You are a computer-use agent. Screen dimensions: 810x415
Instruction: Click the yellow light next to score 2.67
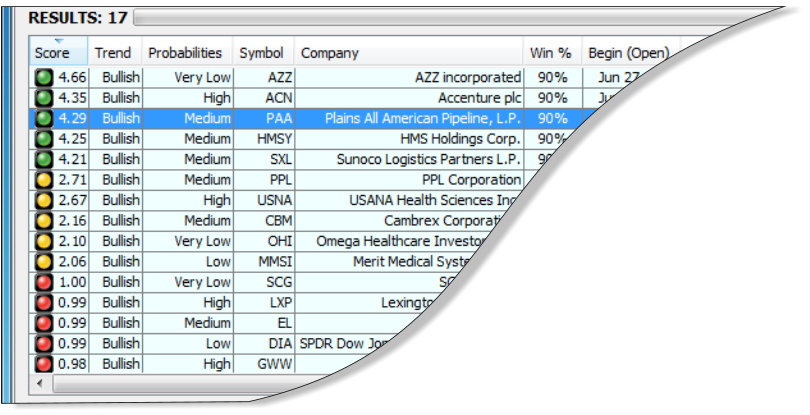(x=44, y=201)
